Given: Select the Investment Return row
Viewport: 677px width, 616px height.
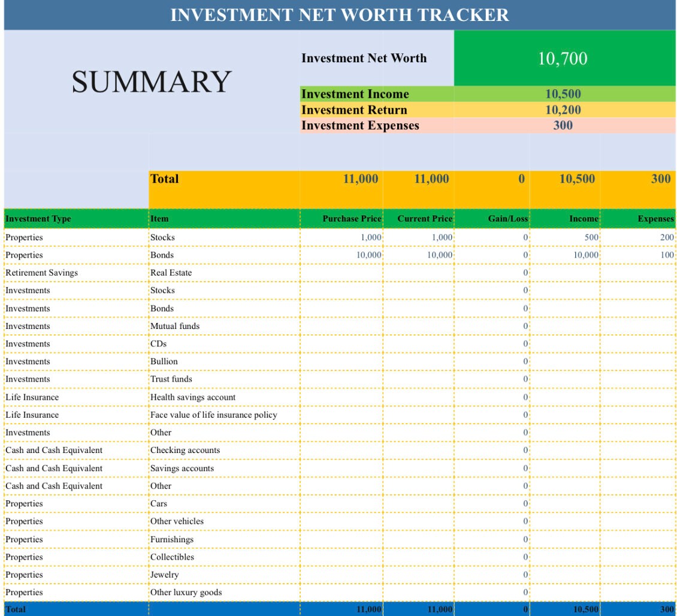Looking at the screenshot, I should [x=355, y=110].
